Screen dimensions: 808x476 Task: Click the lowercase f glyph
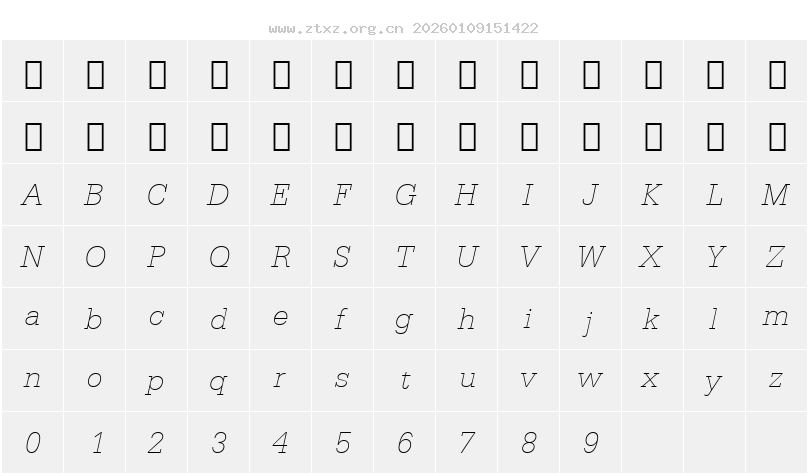pyautogui.click(x=343, y=320)
